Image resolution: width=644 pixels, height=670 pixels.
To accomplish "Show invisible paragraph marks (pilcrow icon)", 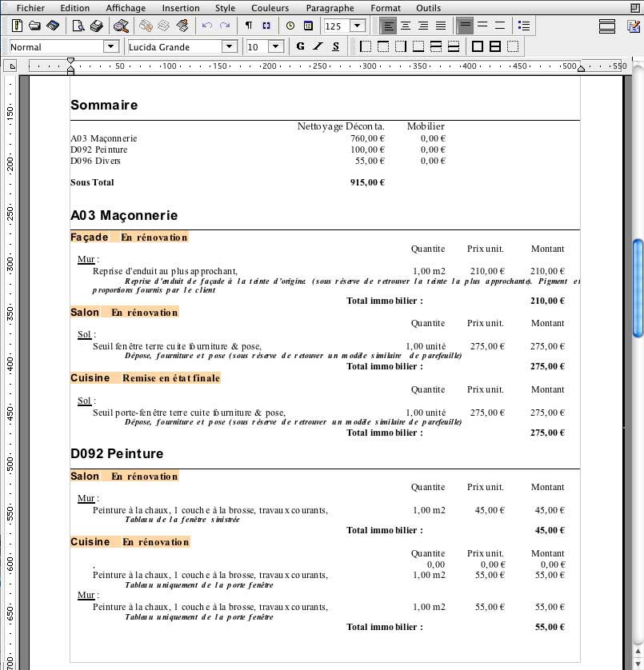I will pyautogui.click(x=249, y=26).
